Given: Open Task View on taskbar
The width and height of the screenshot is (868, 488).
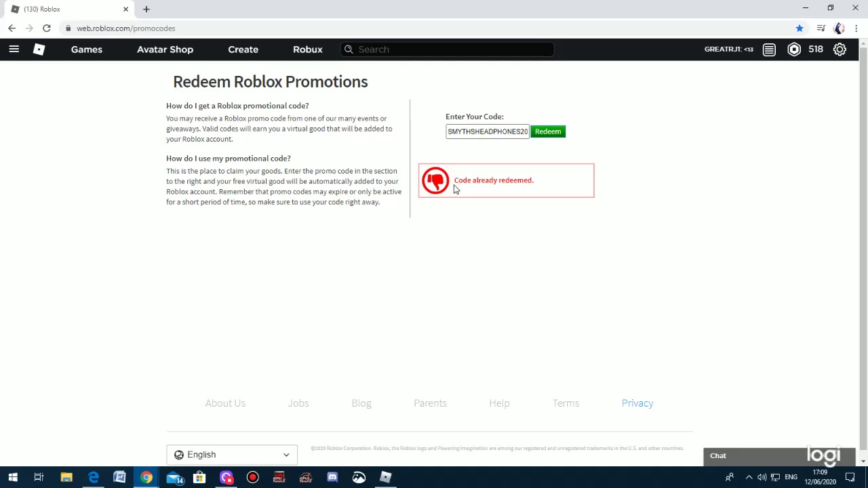Looking at the screenshot, I should click(x=39, y=477).
